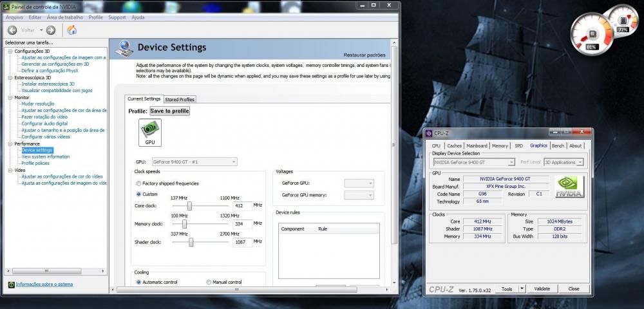Click the NVIDIA logo in CPU-Z

click(569, 187)
